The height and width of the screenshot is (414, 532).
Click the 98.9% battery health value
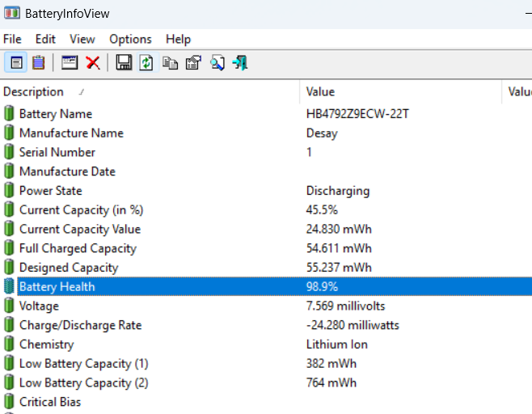322,287
